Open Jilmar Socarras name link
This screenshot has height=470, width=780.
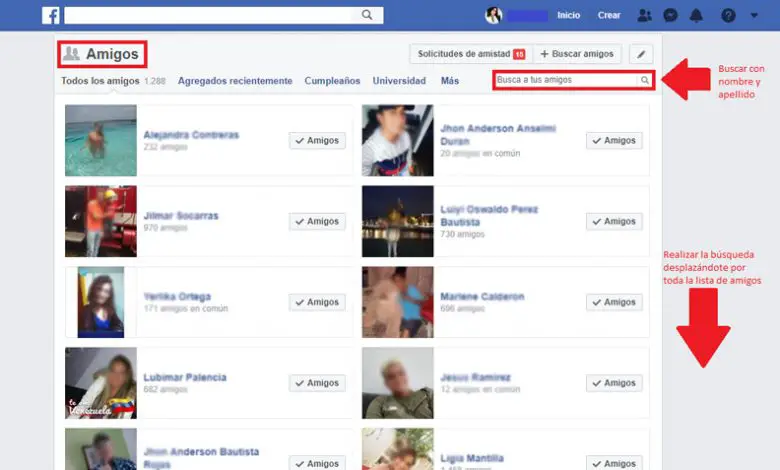[181, 216]
